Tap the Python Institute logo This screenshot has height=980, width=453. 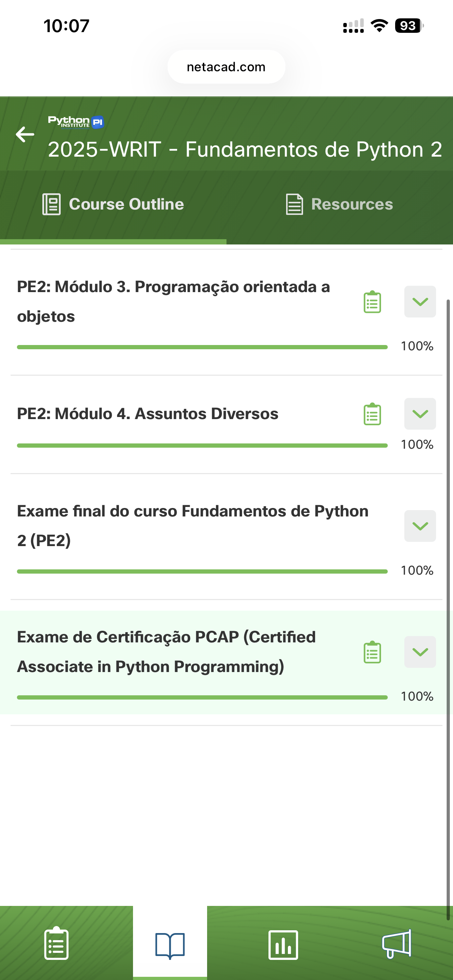click(x=76, y=122)
